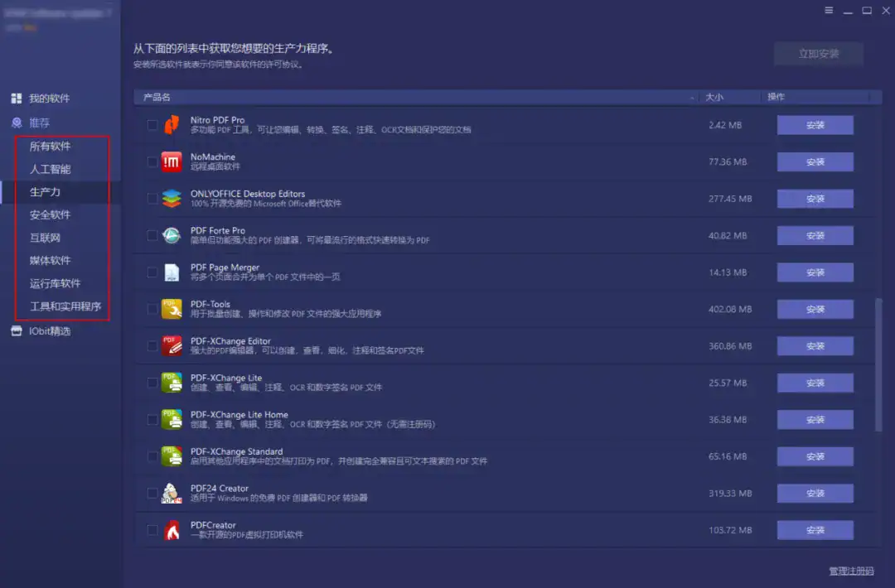The image size is (895, 588).
Task: Check the PDF Forte Pro checkbox
Action: tap(152, 235)
